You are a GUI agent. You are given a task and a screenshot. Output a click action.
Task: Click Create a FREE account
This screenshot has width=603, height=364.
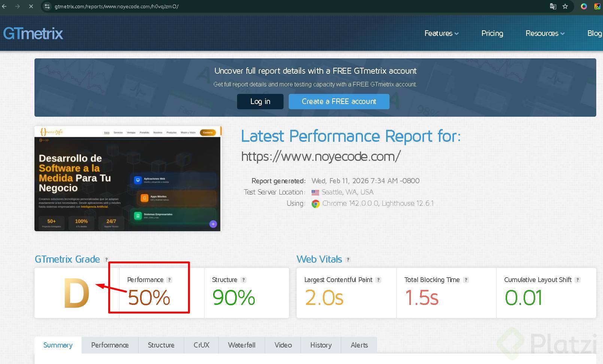coord(339,101)
